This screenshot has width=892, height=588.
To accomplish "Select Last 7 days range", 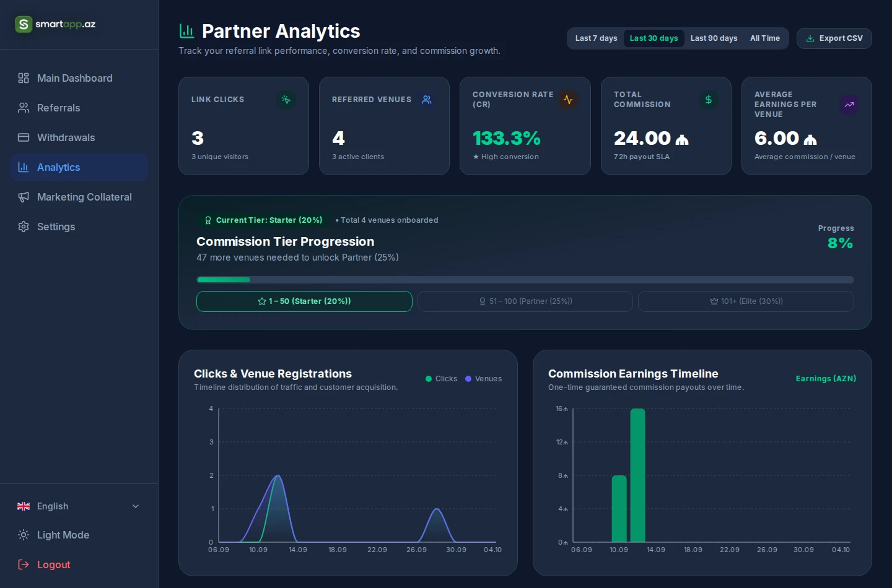I will [596, 38].
